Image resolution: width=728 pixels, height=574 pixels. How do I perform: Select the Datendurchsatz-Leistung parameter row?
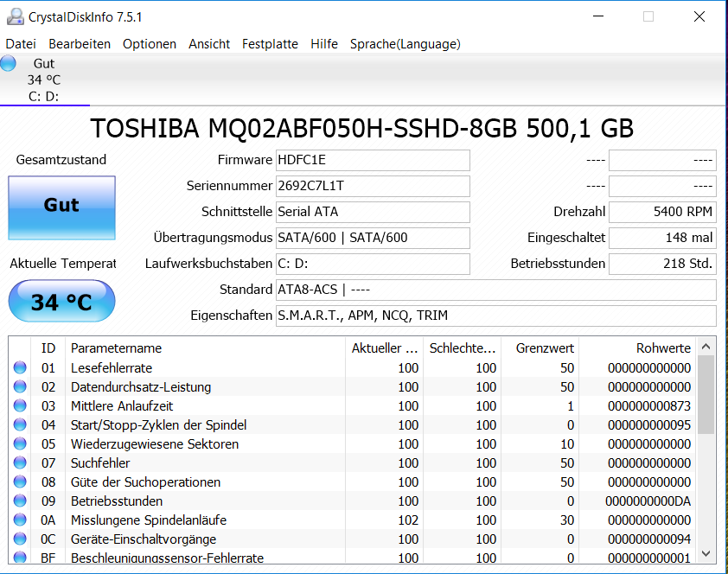coord(352,387)
